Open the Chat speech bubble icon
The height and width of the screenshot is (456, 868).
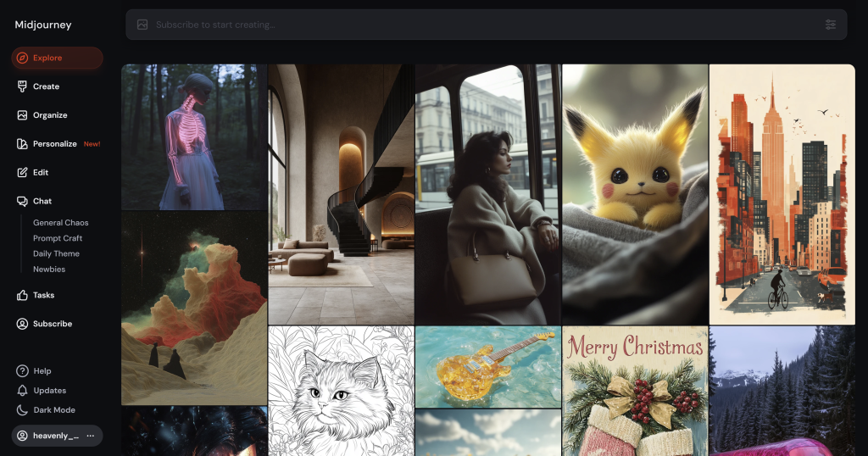tap(22, 202)
